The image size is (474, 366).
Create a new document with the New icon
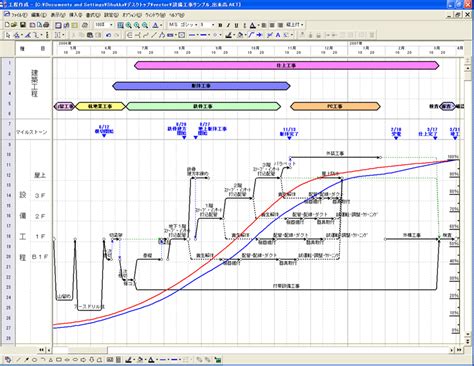7,25
